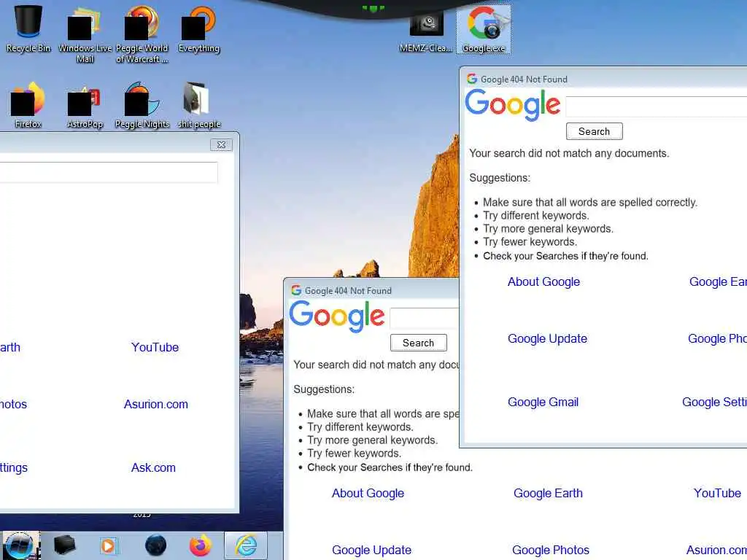This screenshot has height=560, width=747.
Task: Launch Windows Live Mail desktop shortcut
Action: [85, 34]
